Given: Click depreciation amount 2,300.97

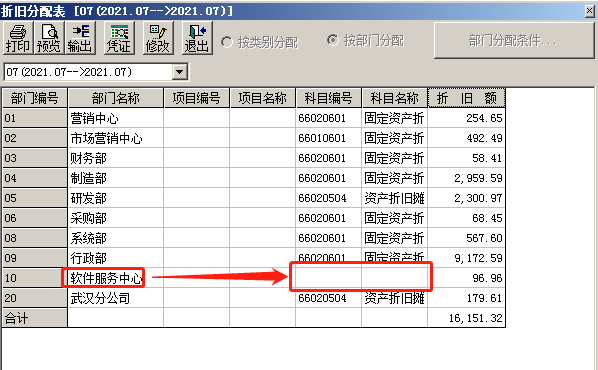Looking at the screenshot, I should pos(466,198).
